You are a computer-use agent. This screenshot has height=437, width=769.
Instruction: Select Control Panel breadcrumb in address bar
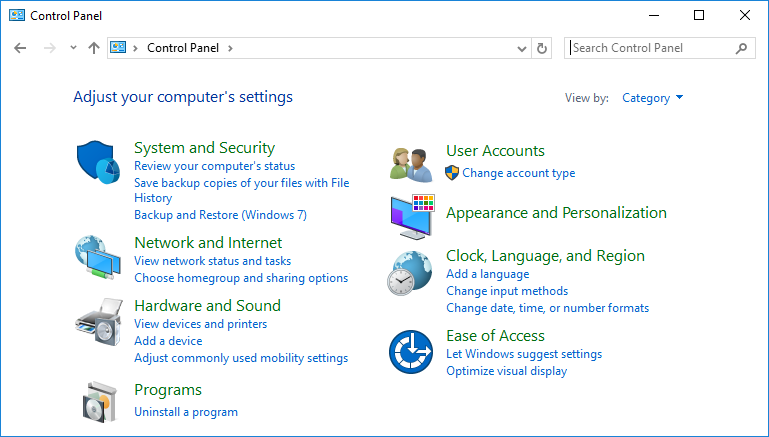point(183,48)
